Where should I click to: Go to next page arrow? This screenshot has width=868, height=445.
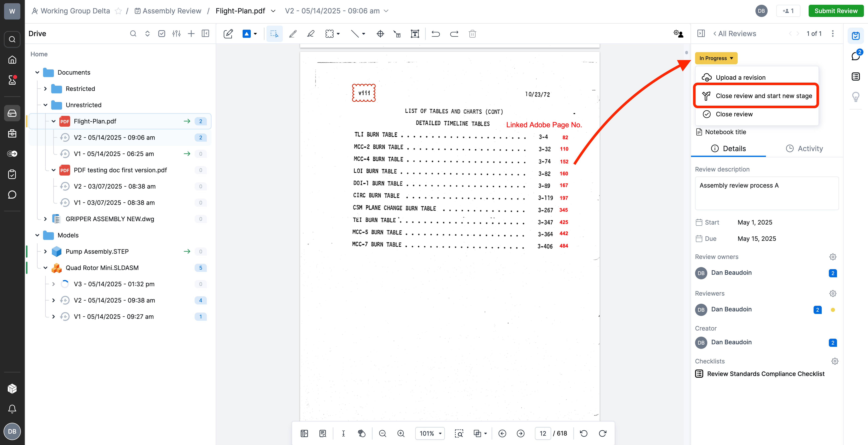[x=521, y=433]
